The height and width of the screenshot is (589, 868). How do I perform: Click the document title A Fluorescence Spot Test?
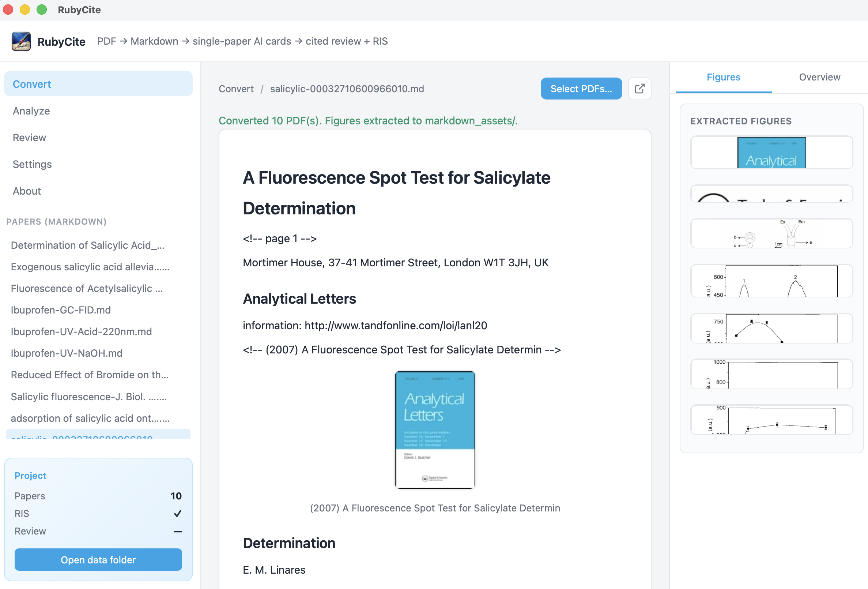click(396, 193)
